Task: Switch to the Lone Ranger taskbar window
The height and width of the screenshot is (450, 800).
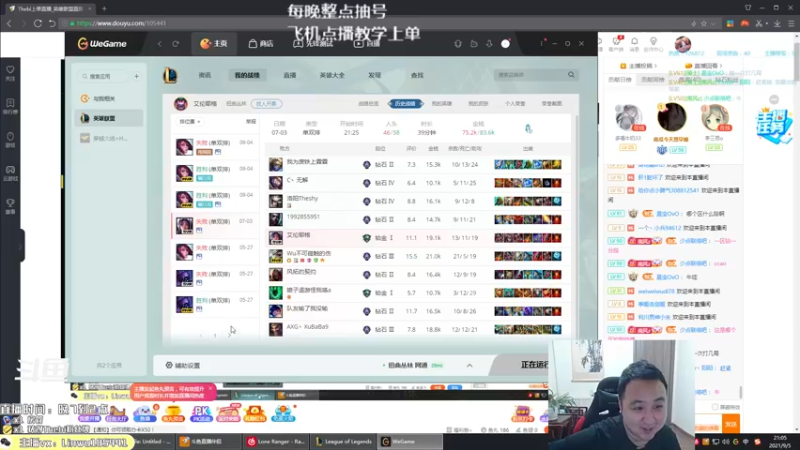Action: 277,441
